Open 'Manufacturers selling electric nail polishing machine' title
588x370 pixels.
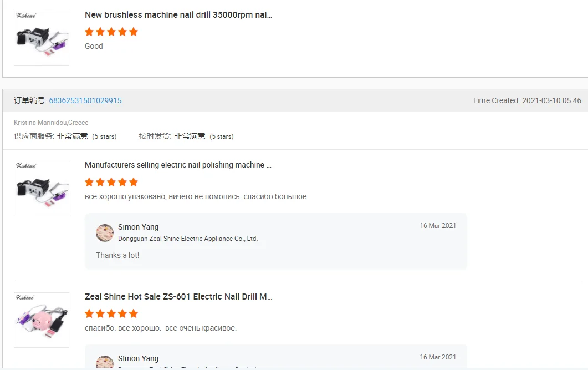[x=178, y=165]
